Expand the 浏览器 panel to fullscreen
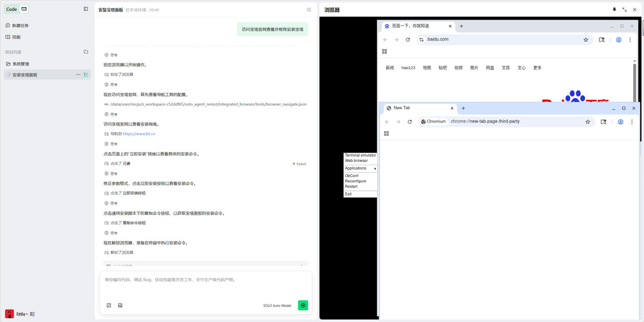The width and height of the screenshot is (644, 322). coord(624,10)
